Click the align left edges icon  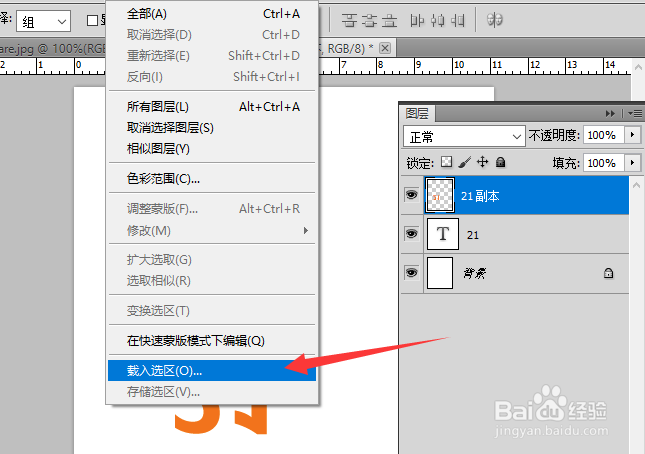(417, 20)
